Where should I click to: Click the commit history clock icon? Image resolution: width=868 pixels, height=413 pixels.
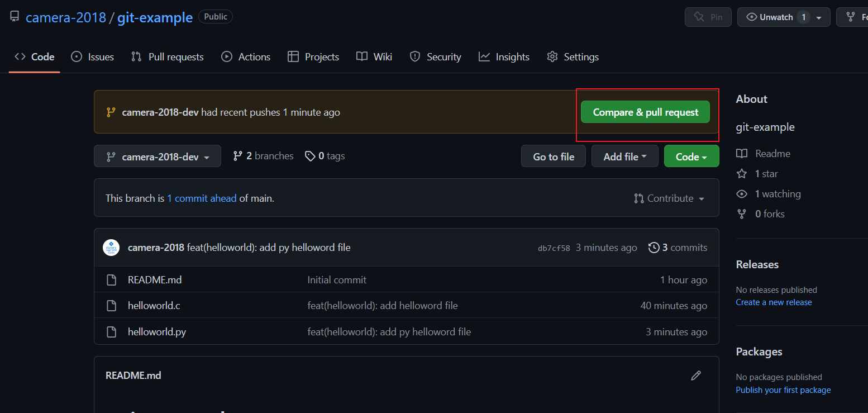pyautogui.click(x=654, y=248)
